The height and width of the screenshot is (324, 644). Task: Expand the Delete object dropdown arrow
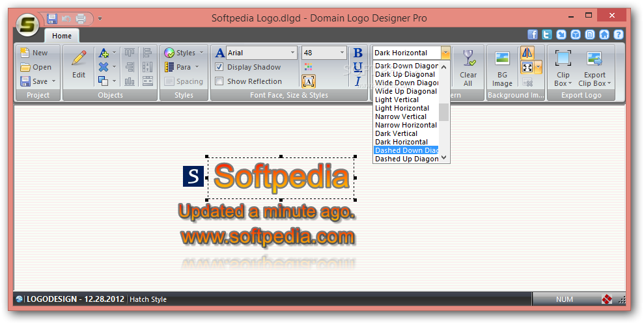point(114,67)
